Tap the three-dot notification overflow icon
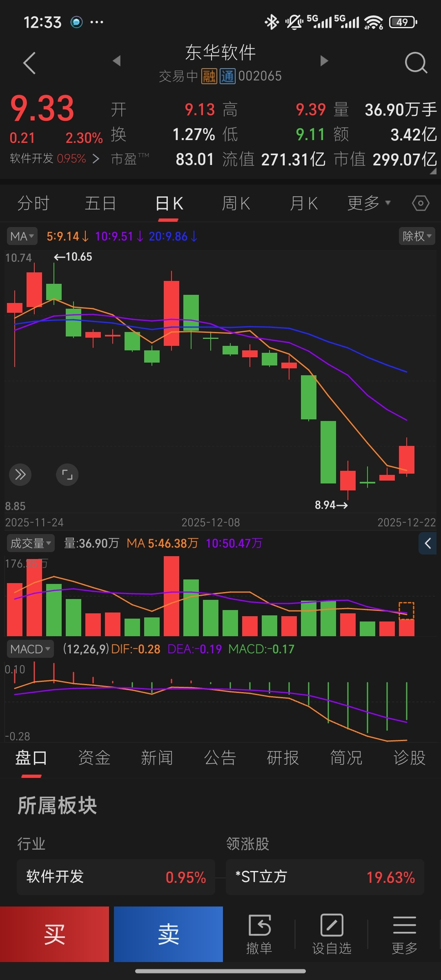 click(x=97, y=22)
